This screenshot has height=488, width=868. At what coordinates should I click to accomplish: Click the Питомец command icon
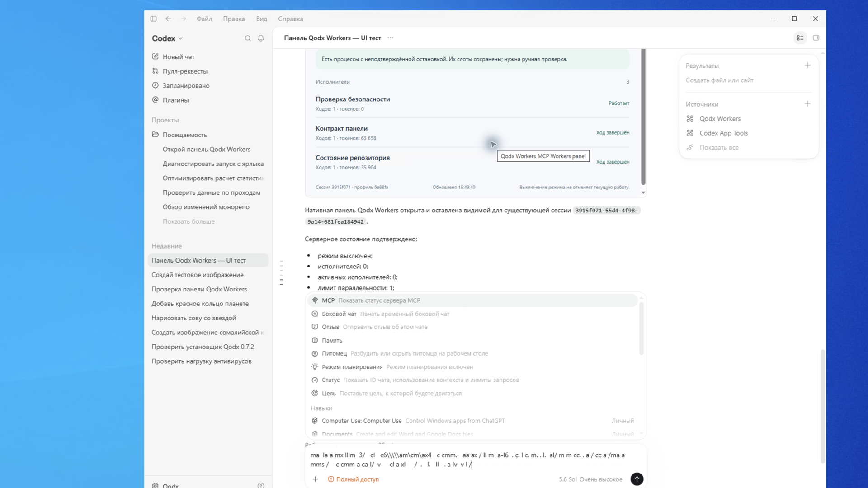(x=315, y=353)
